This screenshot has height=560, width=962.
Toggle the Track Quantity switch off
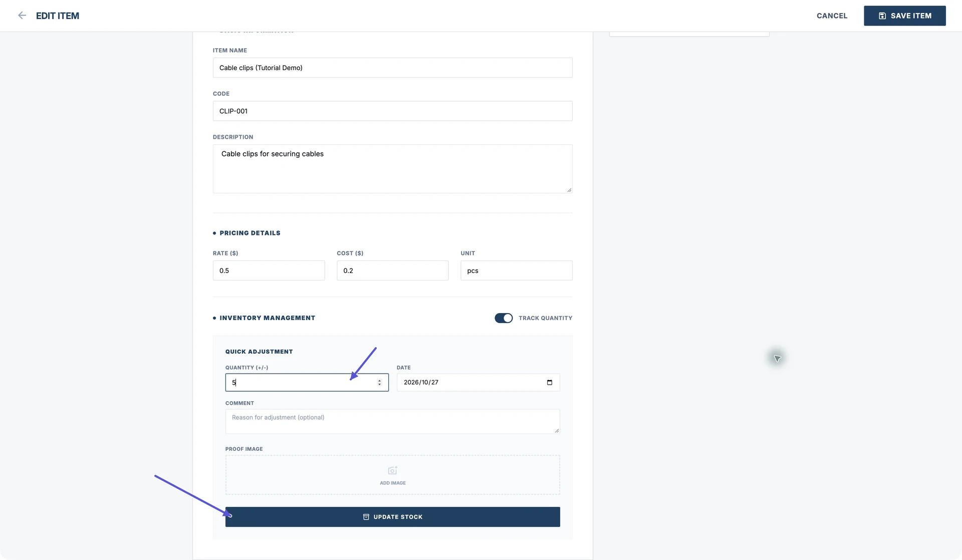click(503, 318)
